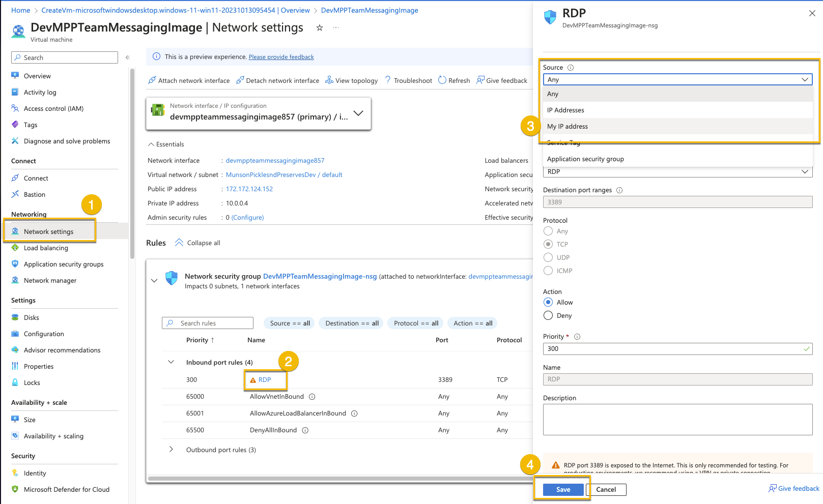Click Please provide feedback link
The image size is (823, 504).
281,57
